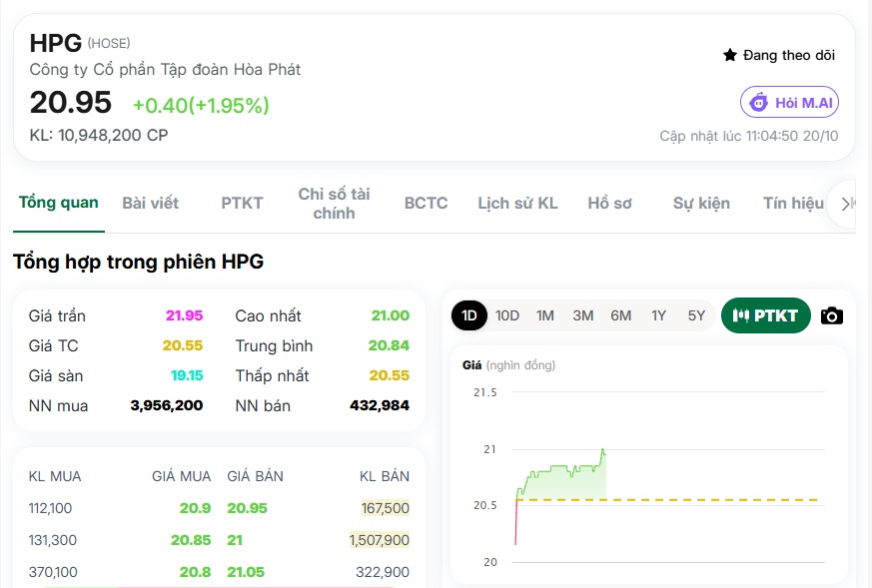The image size is (872, 588).
Task: Select the 1D chart range
Action: (x=468, y=315)
